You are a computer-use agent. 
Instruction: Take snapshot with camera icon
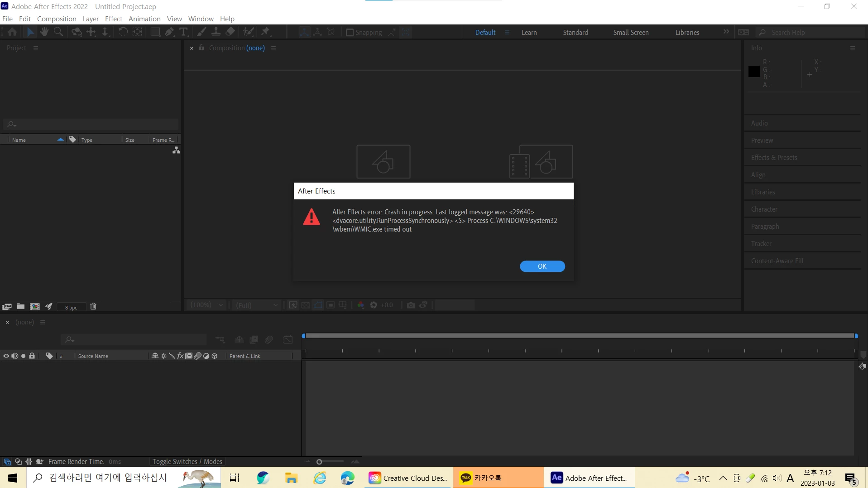click(x=411, y=305)
